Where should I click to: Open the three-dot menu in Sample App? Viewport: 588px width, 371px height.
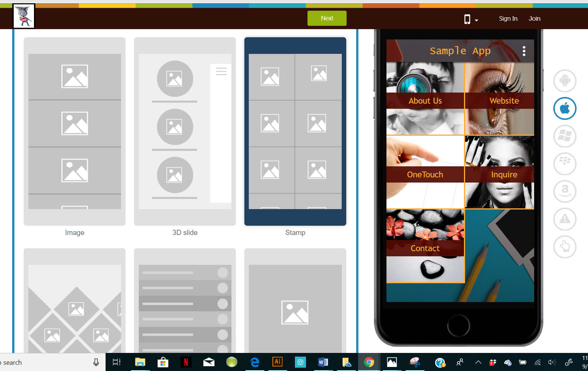[x=524, y=51]
